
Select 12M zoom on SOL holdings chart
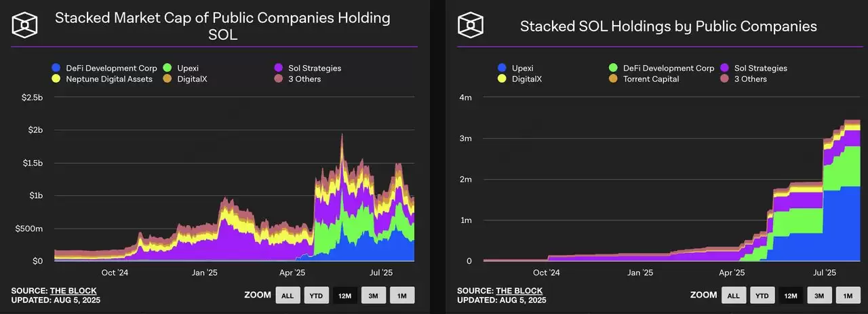tap(791, 295)
